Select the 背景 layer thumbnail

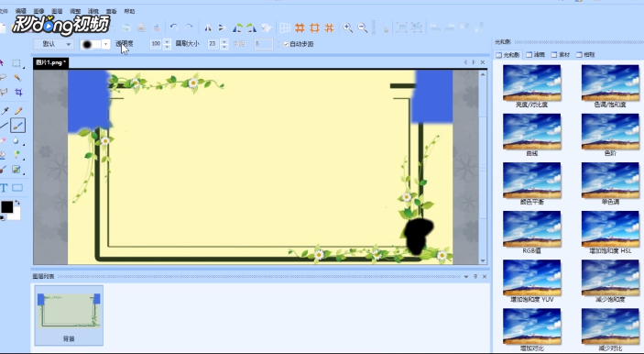(x=69, y=315)
